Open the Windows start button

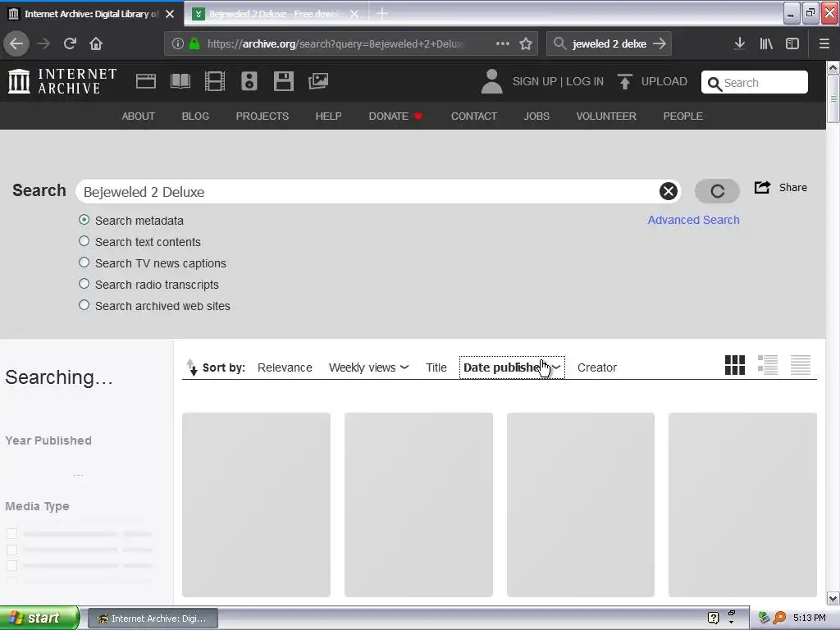[39, 619]
